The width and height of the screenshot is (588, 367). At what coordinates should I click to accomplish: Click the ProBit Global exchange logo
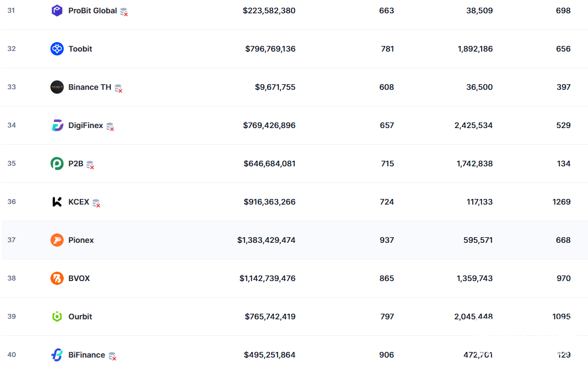[57, 11]
